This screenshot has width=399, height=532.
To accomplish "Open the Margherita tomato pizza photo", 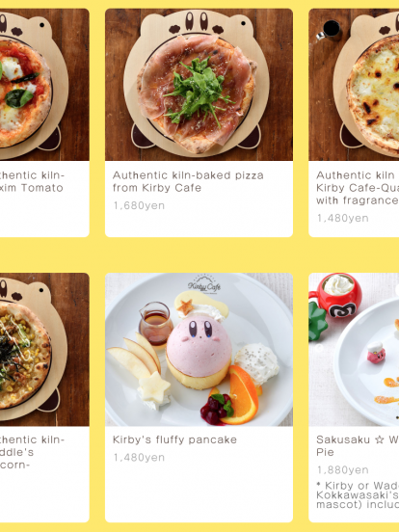I will pyautogui.click(x=44, y=85).
